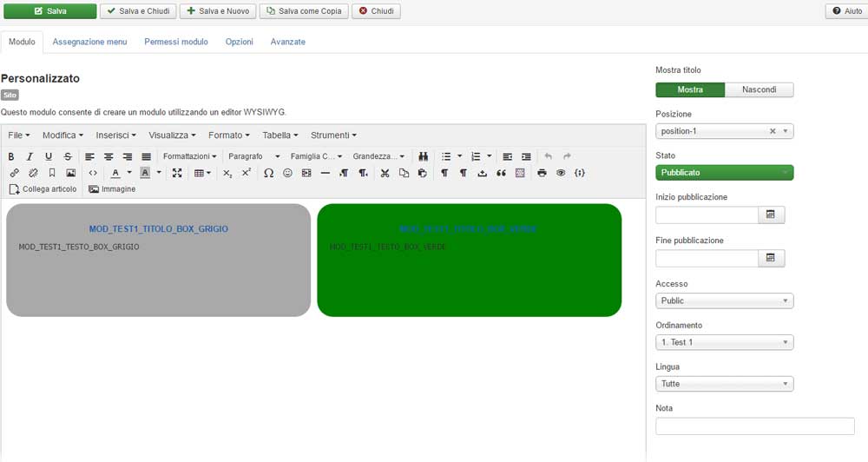The height and width of the screenshot is (462, 868).
Task: Open the Formattazioni dropdown
Action: (189, 156)
